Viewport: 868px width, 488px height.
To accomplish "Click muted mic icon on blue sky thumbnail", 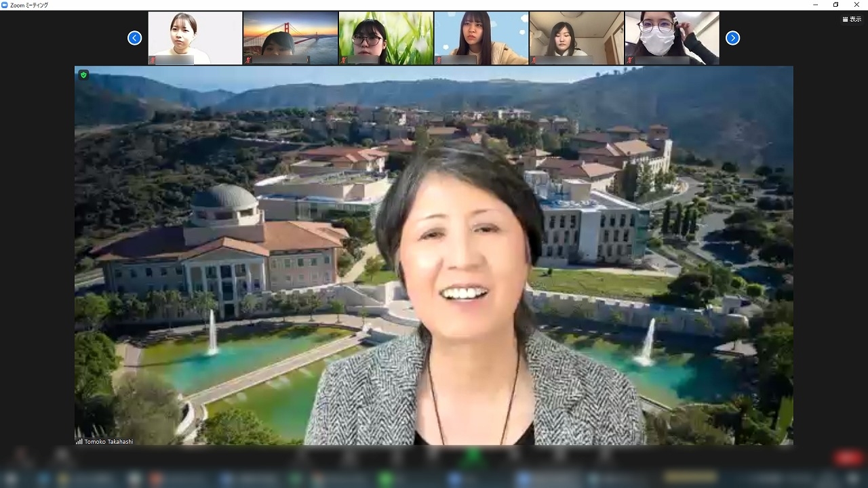I will coord(439,60).
